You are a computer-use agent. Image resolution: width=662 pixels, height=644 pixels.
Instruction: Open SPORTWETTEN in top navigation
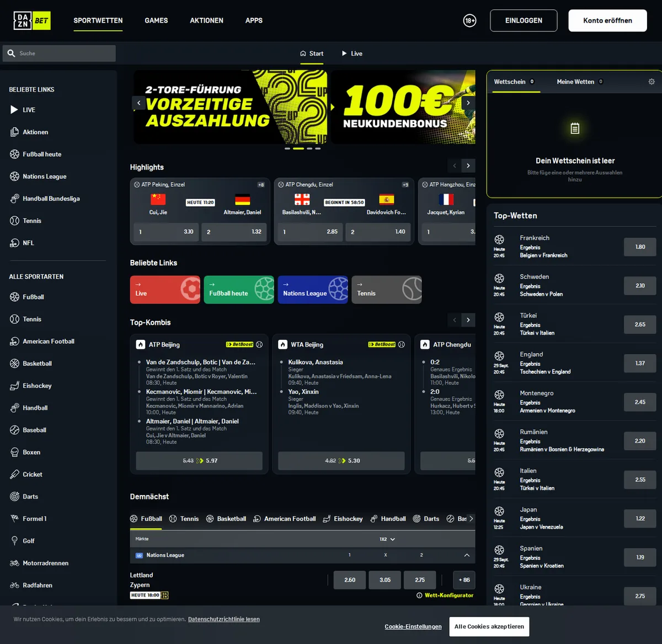coord(98,20)
